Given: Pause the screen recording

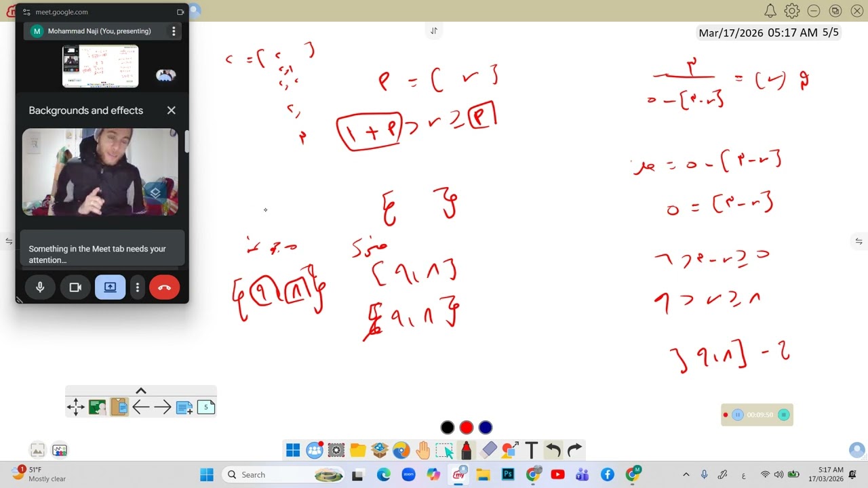Looking at the screenshot, I should click(738, 415).
